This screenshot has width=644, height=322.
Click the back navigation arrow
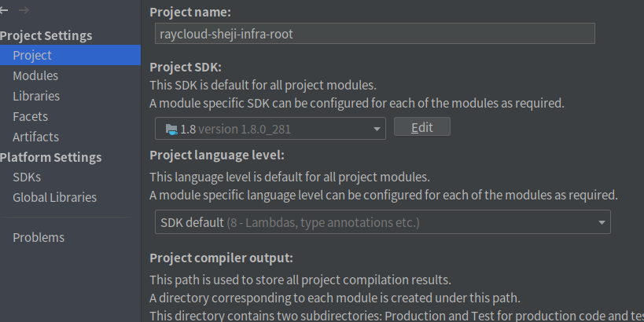pyautogui.click(x=4, y=10)
